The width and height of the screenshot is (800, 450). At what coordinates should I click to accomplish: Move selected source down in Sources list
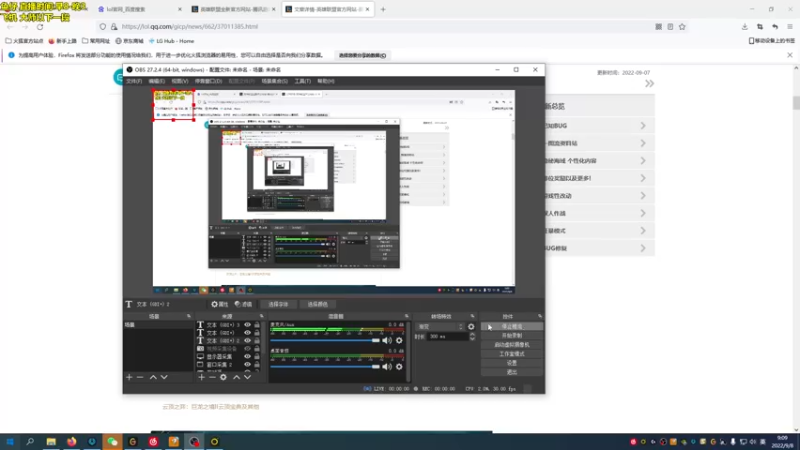click(x=247, y=377)
